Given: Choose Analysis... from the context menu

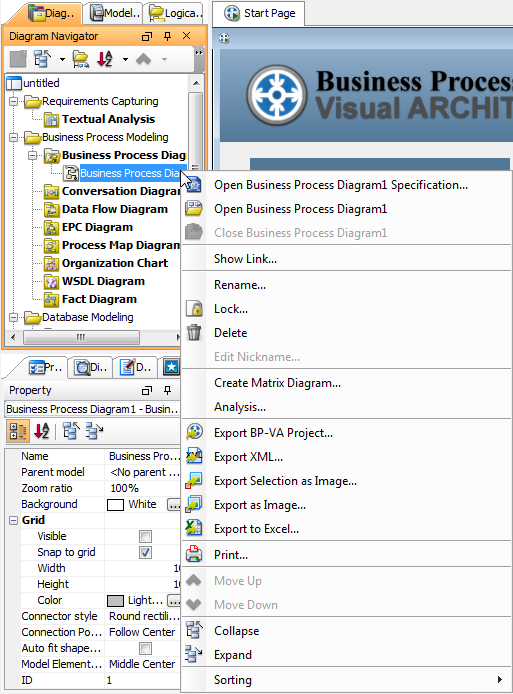Looking at the screenshot, I should [240, 407].
